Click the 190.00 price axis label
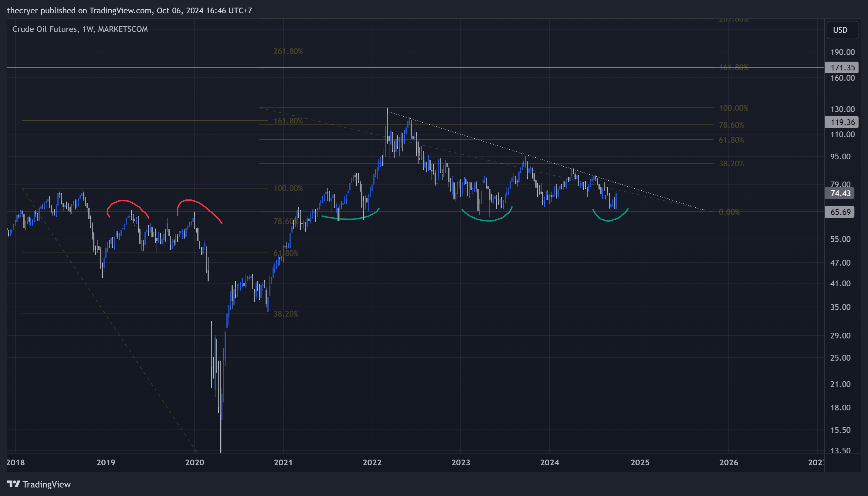The image size is (868, 496). coord(843,52)
